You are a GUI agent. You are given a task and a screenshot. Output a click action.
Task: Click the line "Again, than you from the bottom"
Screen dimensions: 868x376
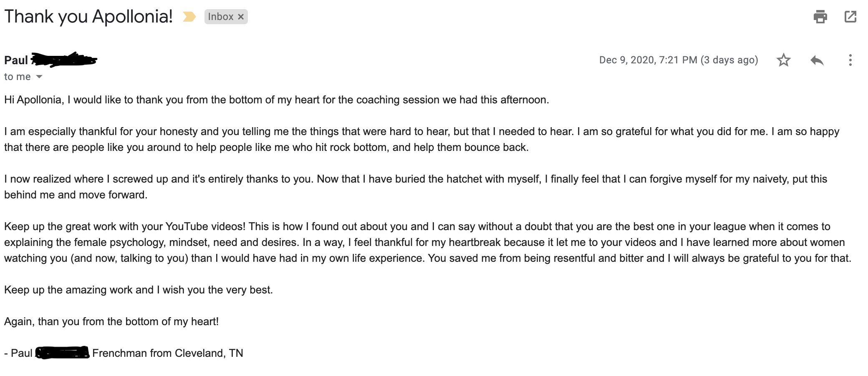[111, 321]
